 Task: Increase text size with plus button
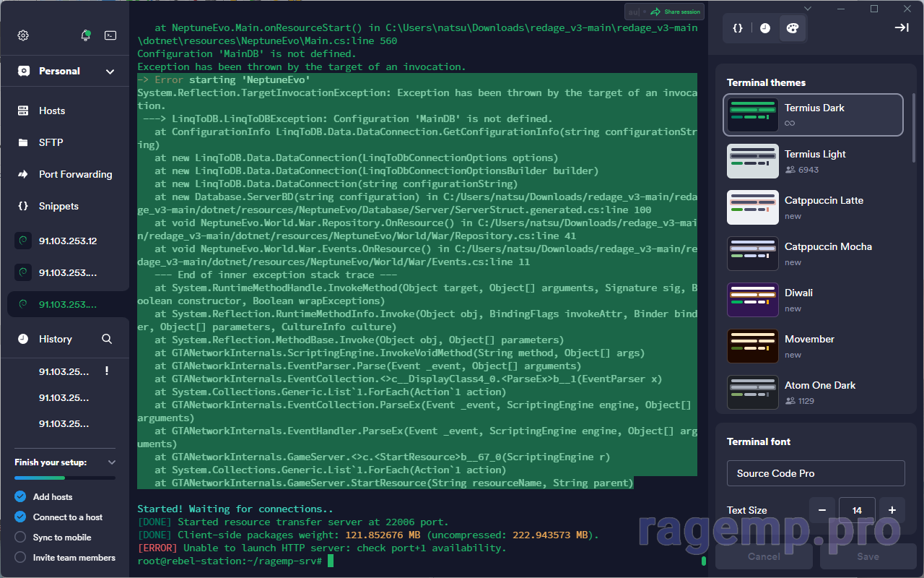point(892,510)
